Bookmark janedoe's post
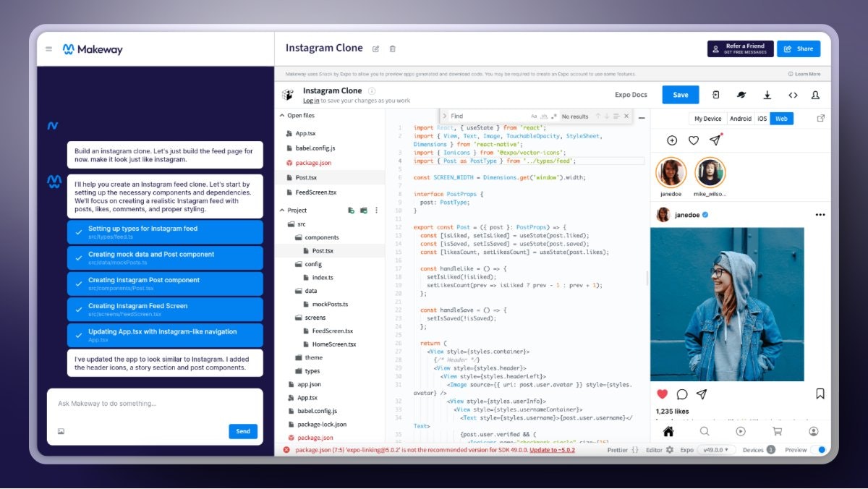Viewport: 868px width, 489px height. coord(820,394)
